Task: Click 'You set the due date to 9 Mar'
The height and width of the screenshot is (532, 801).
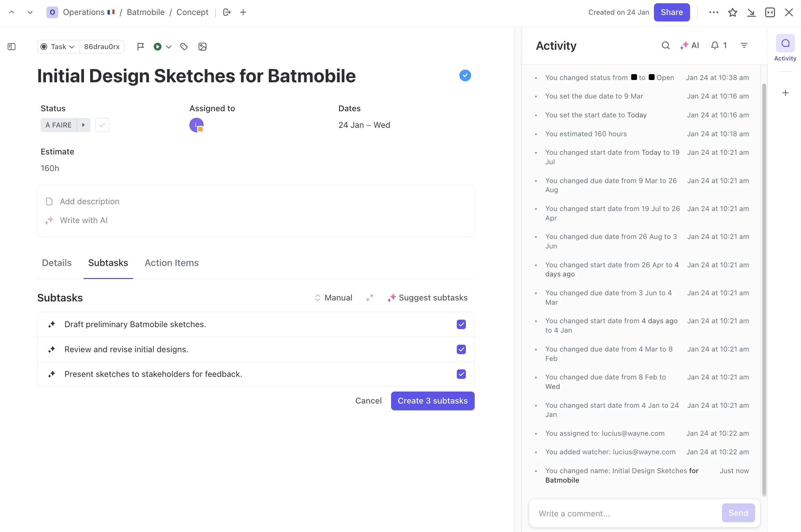Action: (x=594, y=96)
